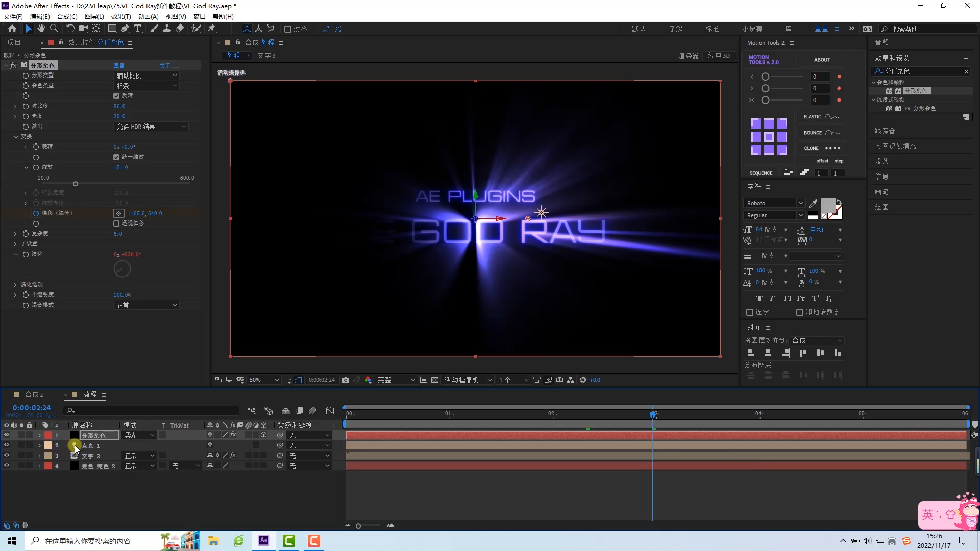980x551 pixels.
Task: Expand the 子设置 property group
Action: (x=15, y=244)
